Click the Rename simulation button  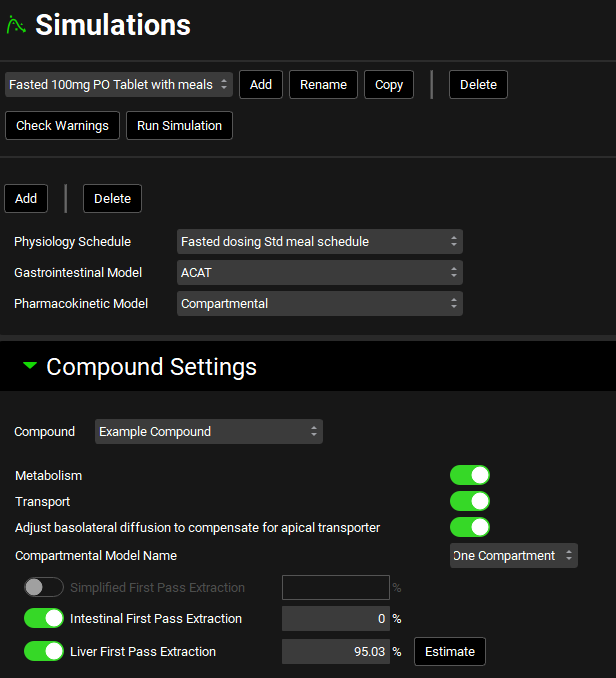coord(323,85)
